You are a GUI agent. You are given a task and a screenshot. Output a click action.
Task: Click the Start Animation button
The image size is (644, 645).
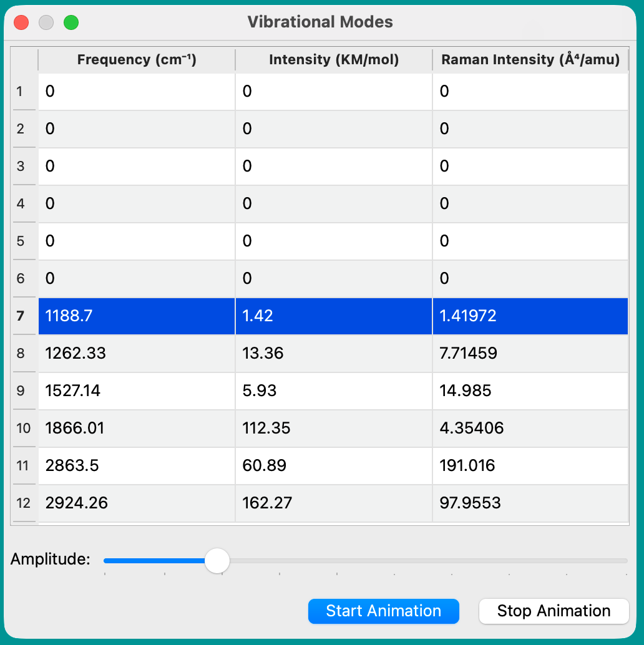pos(383,611)
